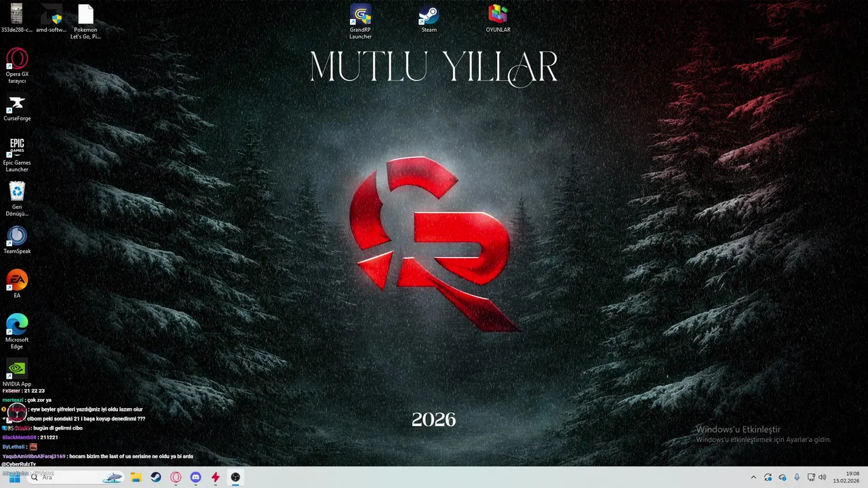Select the OYUNLAR desktop icon
The height and width of the screenshot is (488, 868).
(x=498, y=19)
